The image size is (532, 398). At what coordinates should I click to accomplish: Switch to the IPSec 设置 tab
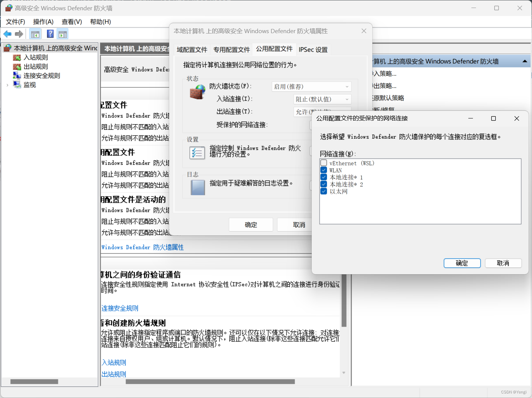(313, 50)
